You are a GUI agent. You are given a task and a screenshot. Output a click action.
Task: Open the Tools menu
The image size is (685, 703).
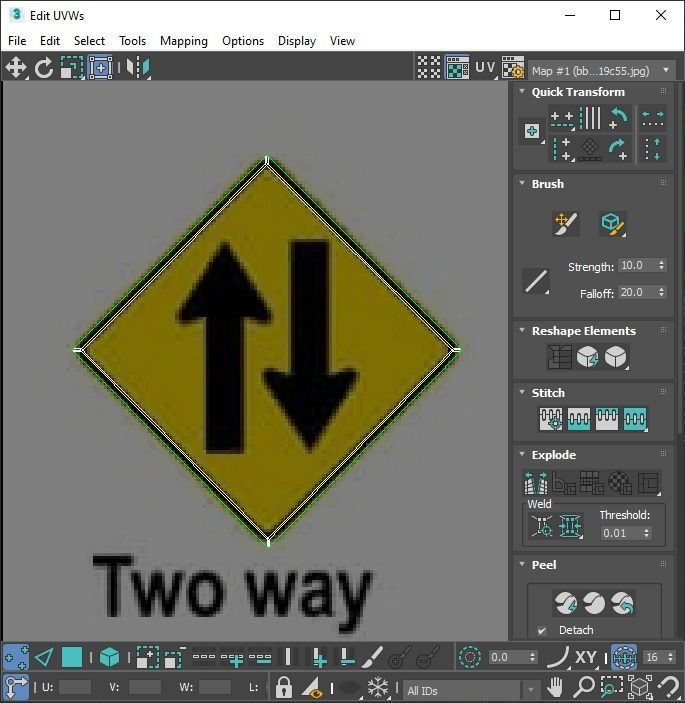132,41
